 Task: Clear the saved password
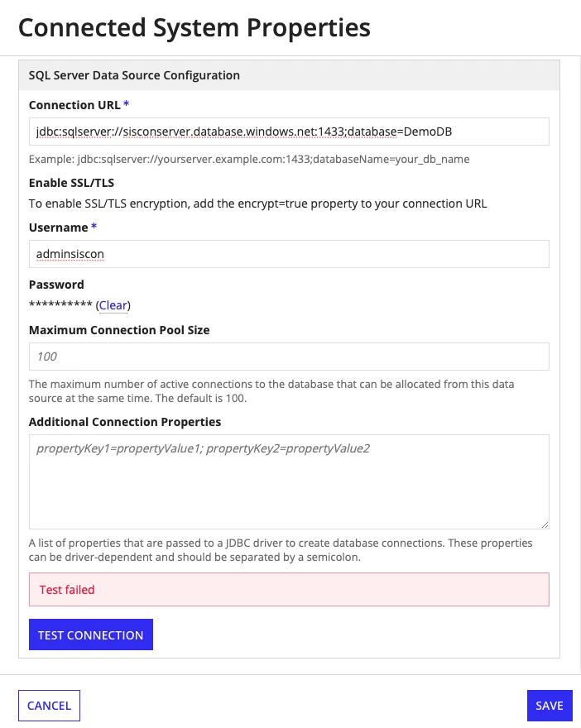(113, 305)
